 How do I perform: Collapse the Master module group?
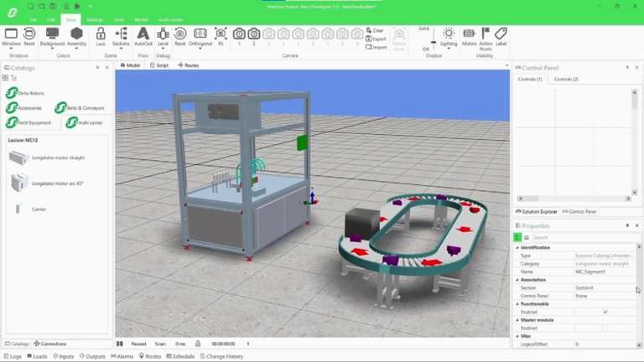[x=517, y=320]
